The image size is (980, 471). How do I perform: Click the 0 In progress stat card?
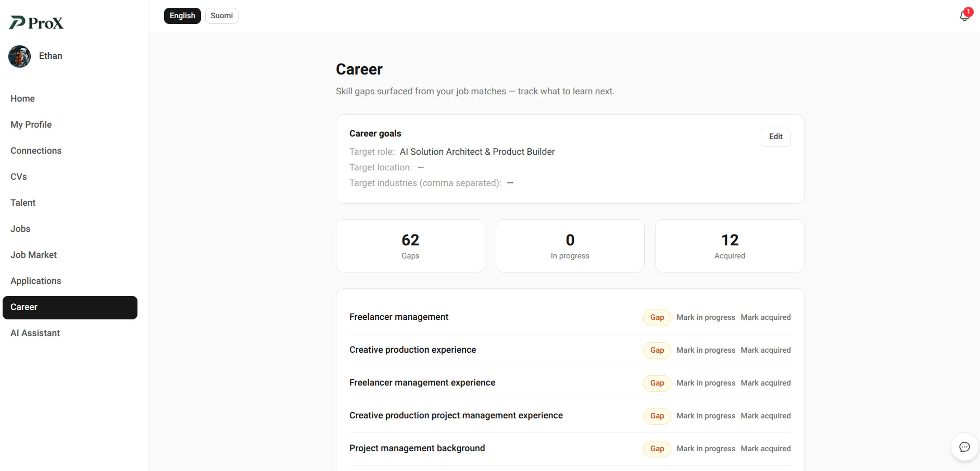(x=570, y=246)
